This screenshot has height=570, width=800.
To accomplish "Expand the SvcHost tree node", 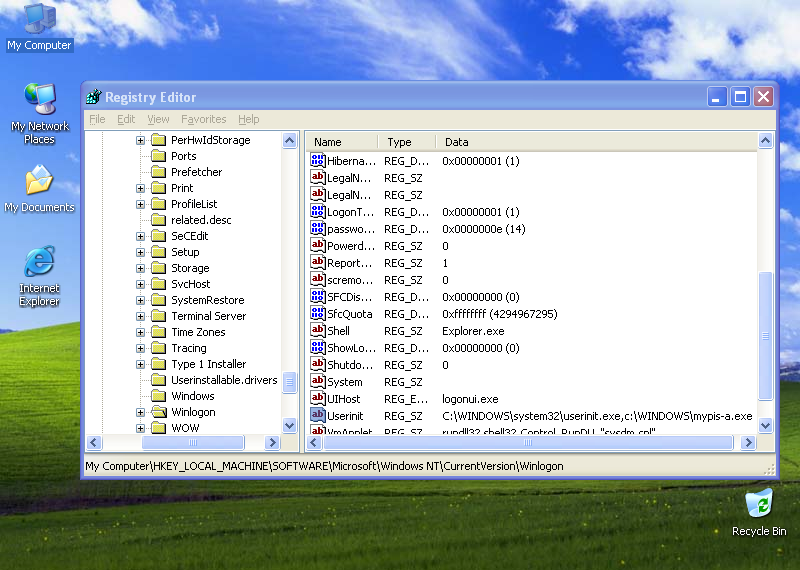I will [140, 284].
